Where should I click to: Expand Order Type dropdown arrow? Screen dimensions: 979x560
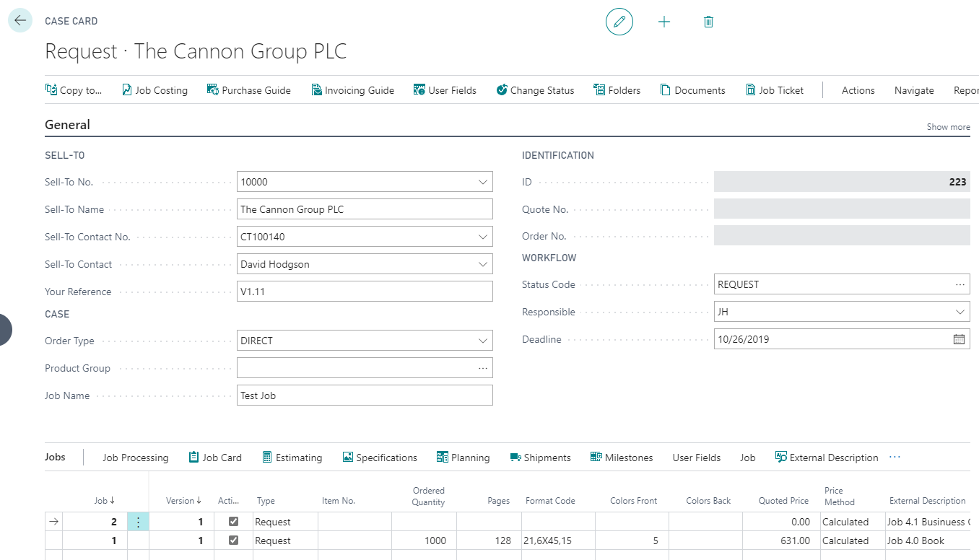[x=483, y=341]
